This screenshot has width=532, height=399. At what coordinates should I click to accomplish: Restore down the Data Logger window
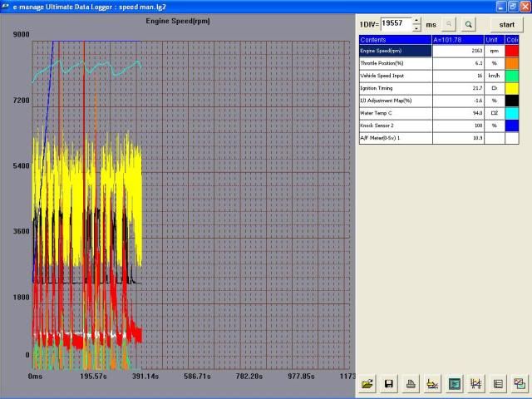(514, 7)
